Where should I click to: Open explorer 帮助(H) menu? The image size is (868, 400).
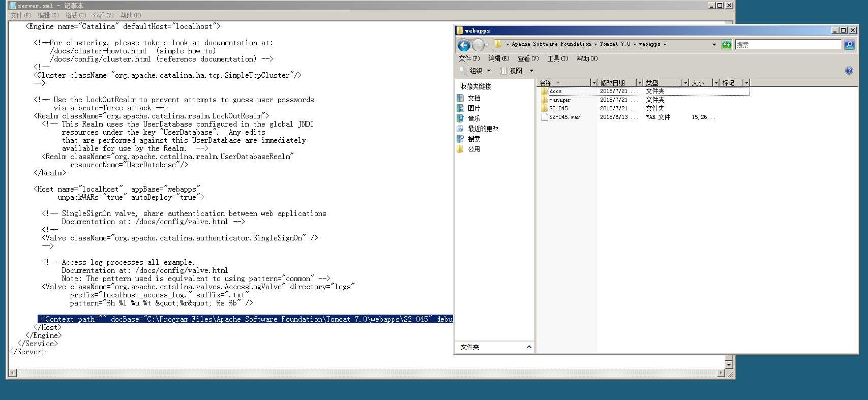click(x=587, y=58)
